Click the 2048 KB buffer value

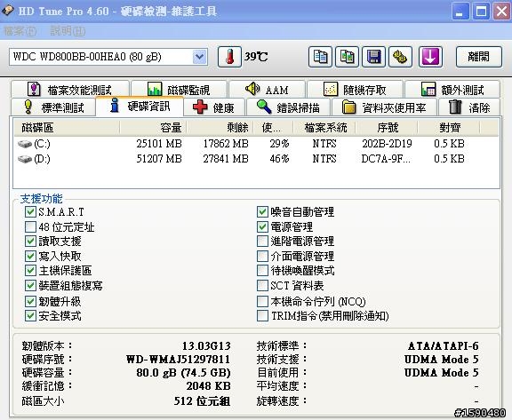[x=208, y=386]
